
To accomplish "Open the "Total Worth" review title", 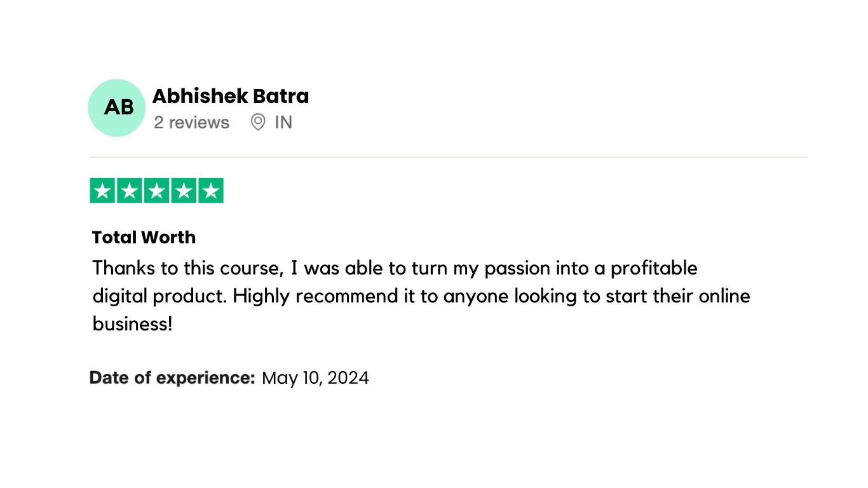I will point(144,237).
